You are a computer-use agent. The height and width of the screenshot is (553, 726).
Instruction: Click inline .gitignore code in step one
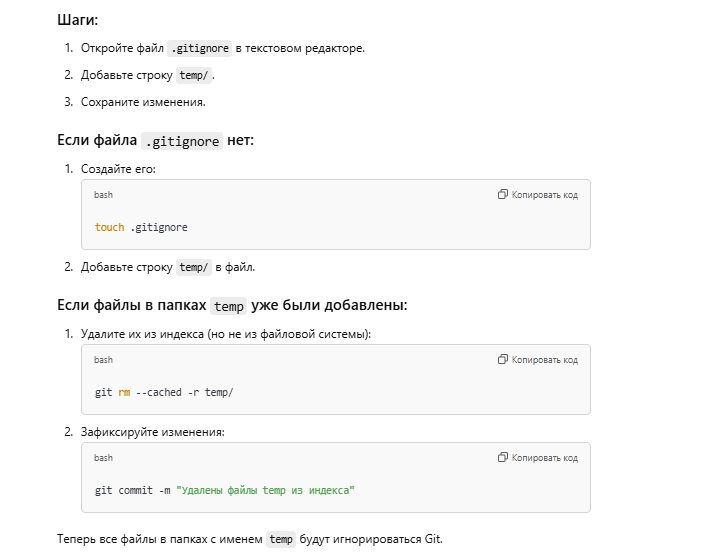point(200,48)
